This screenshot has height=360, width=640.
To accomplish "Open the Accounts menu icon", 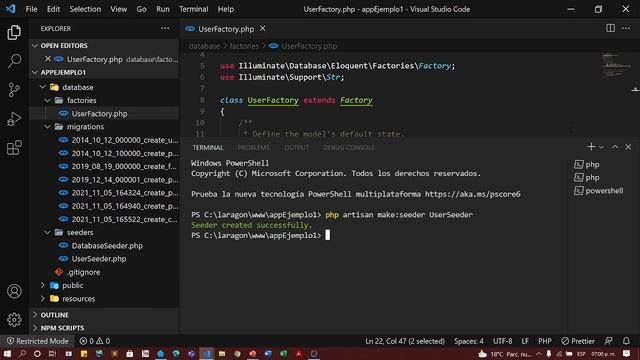I will (14, 291).
